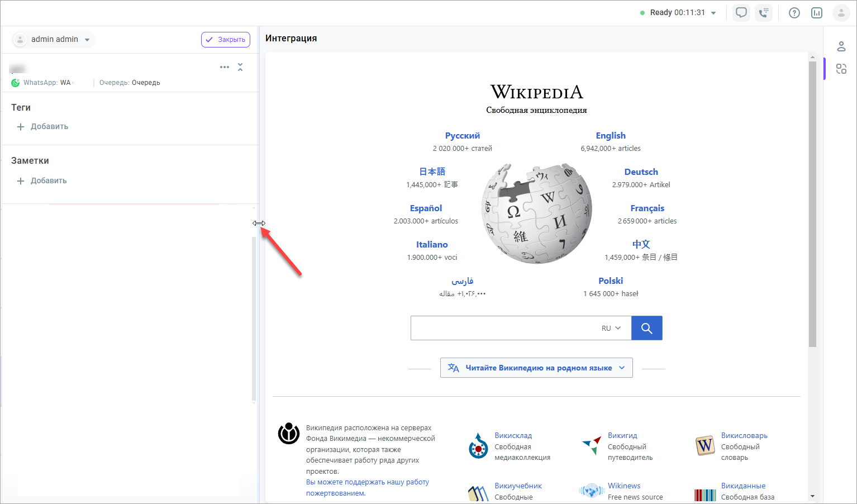
Task: Open the Deutsch Wikipedia link
Action: coord(641,172)
